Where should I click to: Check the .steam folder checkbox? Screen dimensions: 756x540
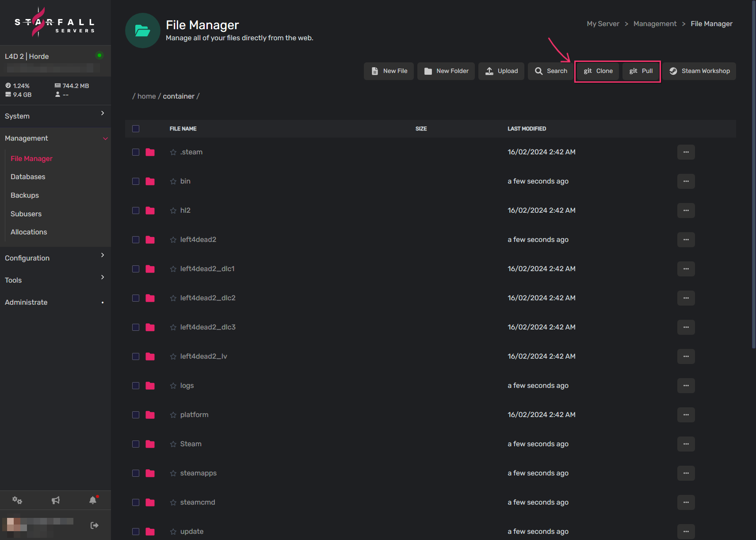click(136, 152)
